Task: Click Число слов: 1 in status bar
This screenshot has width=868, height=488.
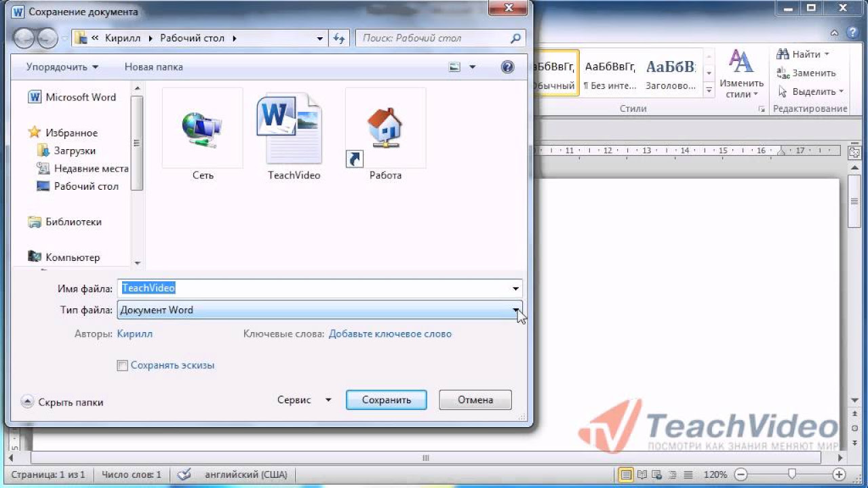Action: tap(132, 475)
